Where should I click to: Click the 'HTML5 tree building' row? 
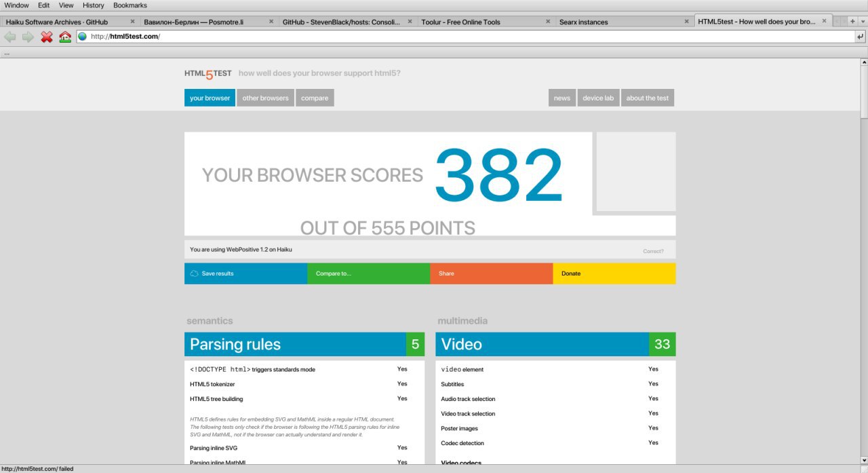pyautogui.click(x=304, y=399)
